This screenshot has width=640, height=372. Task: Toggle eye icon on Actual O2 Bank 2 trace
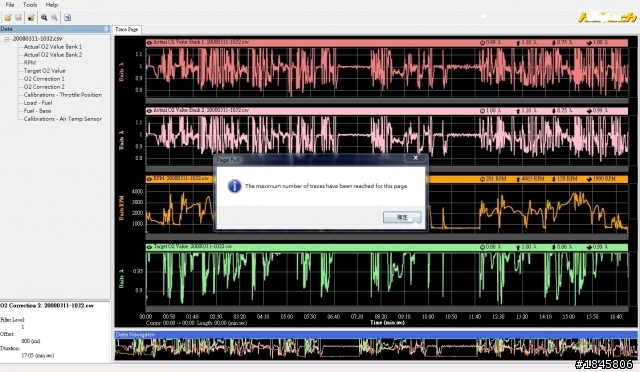(149, 111)
